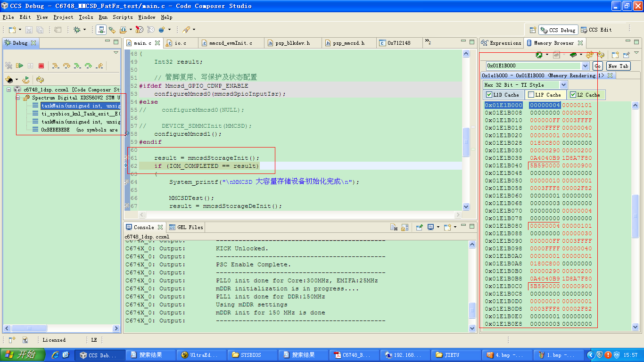Click the Refresh icon in Debug view

pos(40,80)
